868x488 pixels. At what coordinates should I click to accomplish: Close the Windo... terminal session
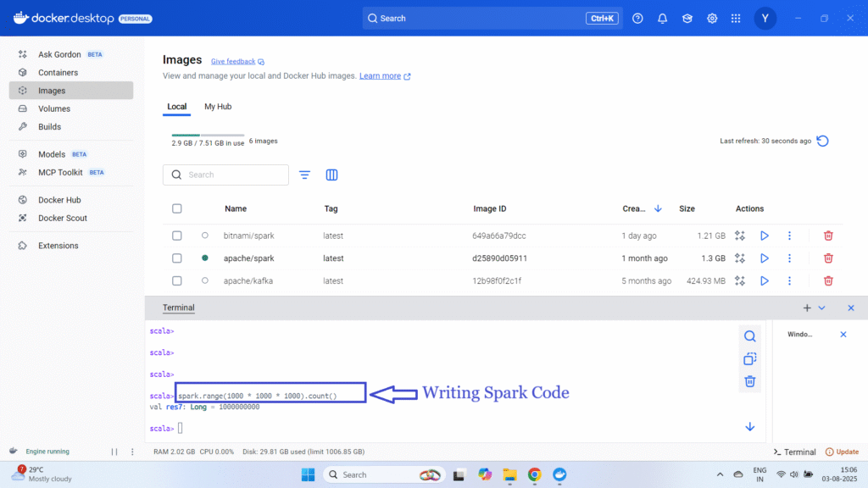[843, 334]
